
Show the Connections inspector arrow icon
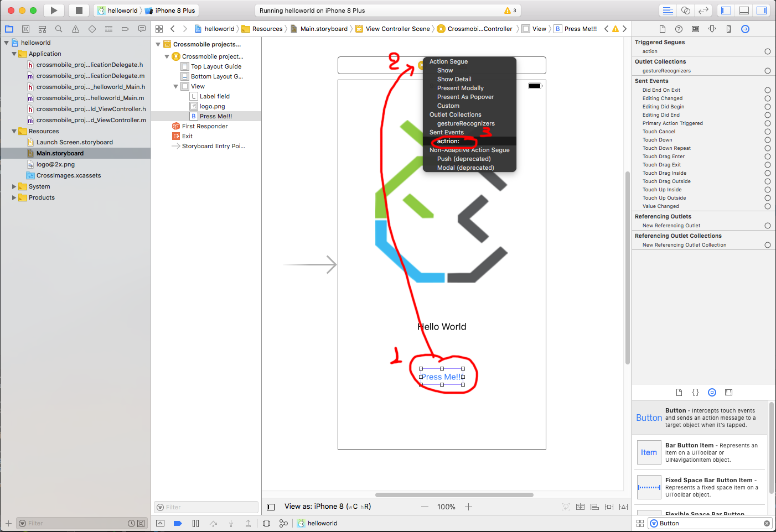coord(746,29)
